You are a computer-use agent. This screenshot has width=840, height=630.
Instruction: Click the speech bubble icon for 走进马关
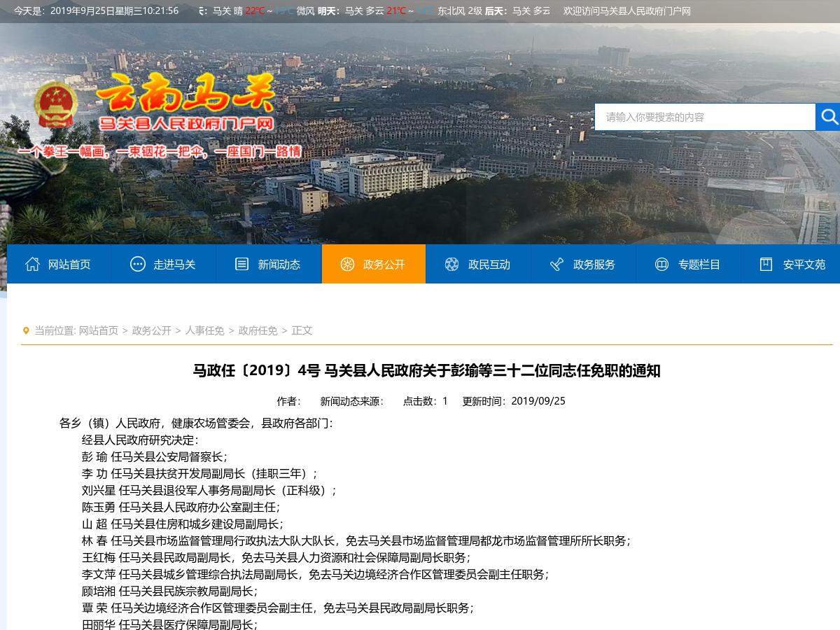(138, 264)
